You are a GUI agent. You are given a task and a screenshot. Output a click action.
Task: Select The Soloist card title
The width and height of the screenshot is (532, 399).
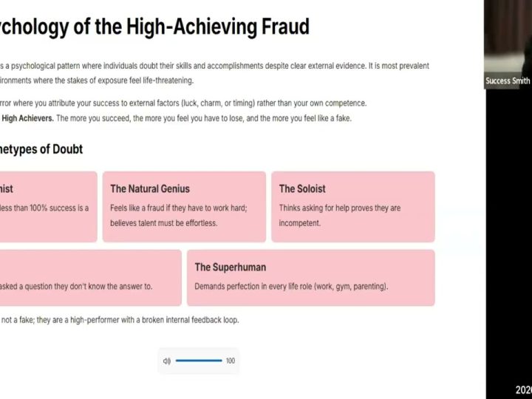pyautogui.click(x=302, y=188)
